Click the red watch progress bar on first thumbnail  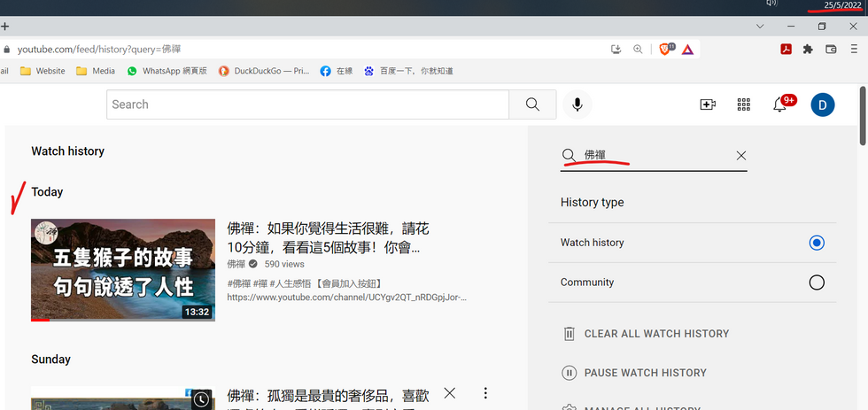pos(40,320)
